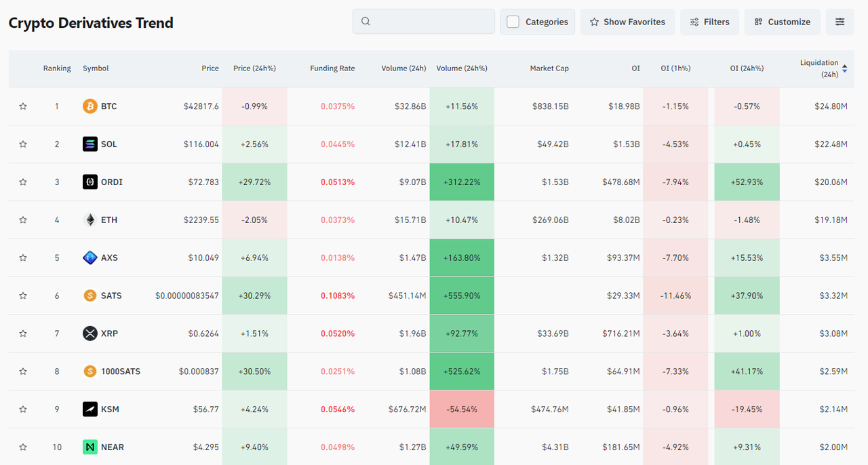Open the XRP symbol link
Image resolution: width=868 pixels, height=465 pixels.
click(109, 334)
